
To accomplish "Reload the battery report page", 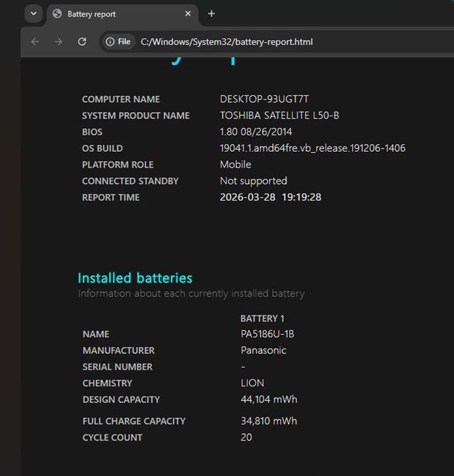I will (82, 42).
